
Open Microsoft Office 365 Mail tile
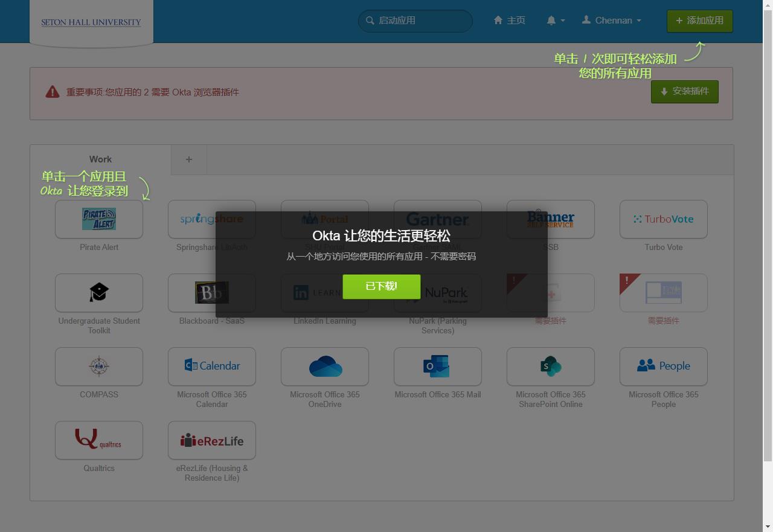pos(438,367)
